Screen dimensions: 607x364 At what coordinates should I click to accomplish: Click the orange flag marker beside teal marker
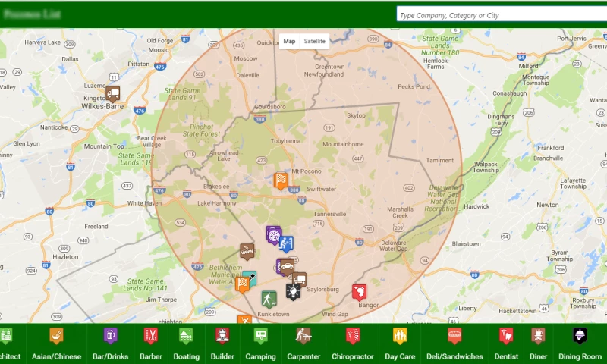[242, 284]
